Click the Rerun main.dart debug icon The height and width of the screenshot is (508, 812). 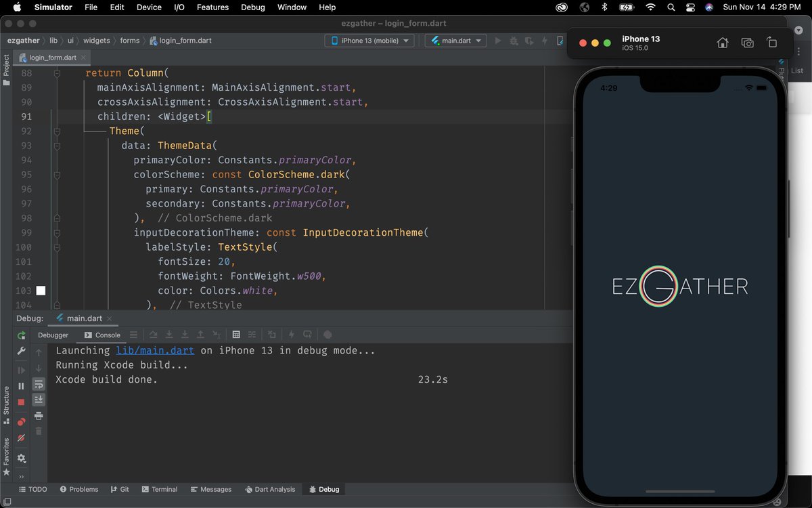click(21, 335)
